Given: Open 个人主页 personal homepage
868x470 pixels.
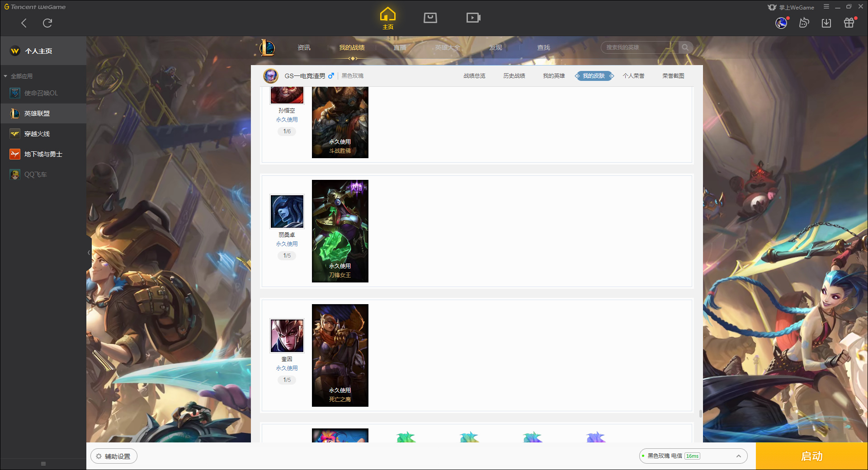Looking at the screenshot, I should [x=43, y=51].
